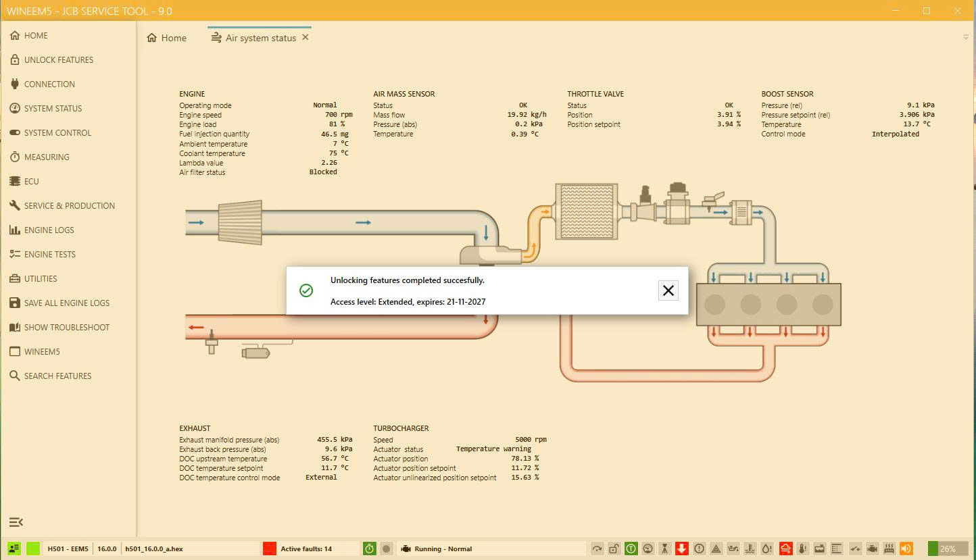
Task: Click the warning triangle in the status bar
Action: pyautogui.click(x=716, y=549)
